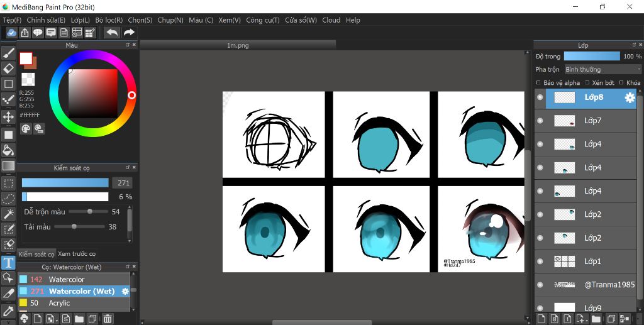Screen dimensions: 644x325
Task: Click the brown background color swatch
Action: pyautogui.click(x=33, y=64)
